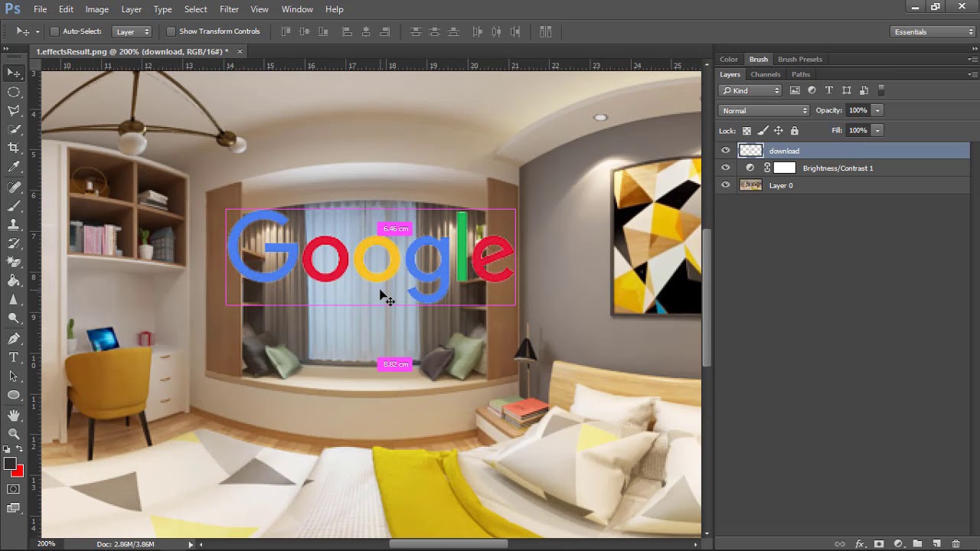Image resolution: width=980 pixels, height=551 pixels.
Task: Select the Hand tool
Action: (x=14, y=416)
